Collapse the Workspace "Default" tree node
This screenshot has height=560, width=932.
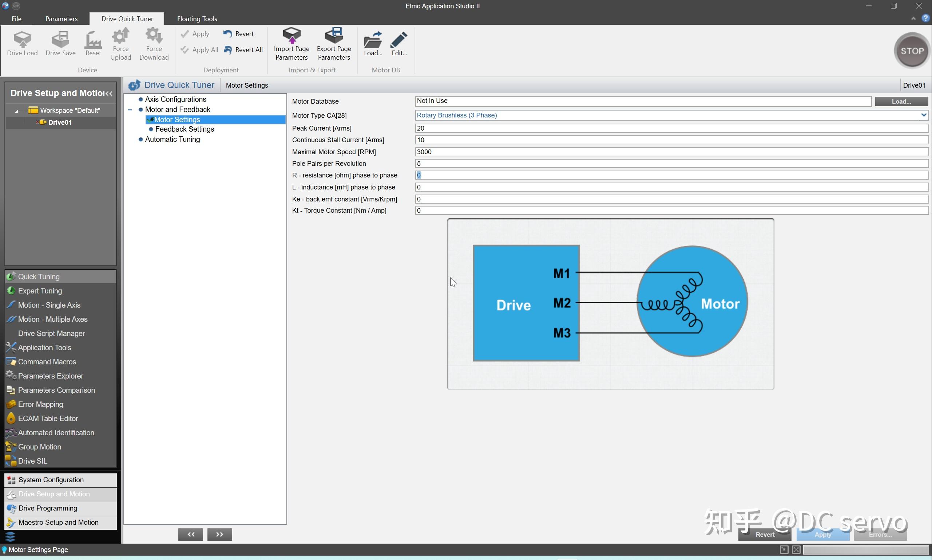pyautogui.click(x=16, y=111)
